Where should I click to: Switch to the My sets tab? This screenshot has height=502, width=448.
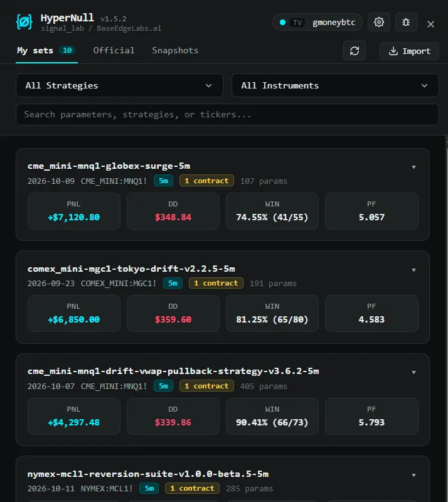46,51
